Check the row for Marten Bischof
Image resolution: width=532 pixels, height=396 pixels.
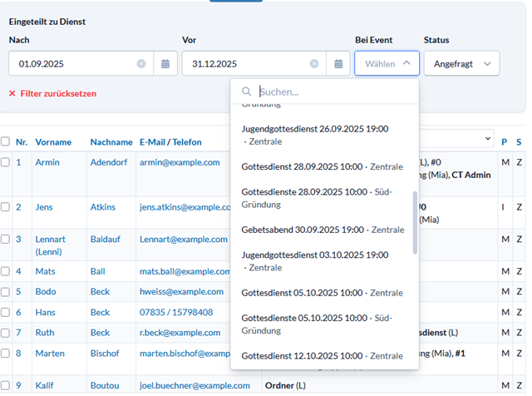click(x=5, y=354)
